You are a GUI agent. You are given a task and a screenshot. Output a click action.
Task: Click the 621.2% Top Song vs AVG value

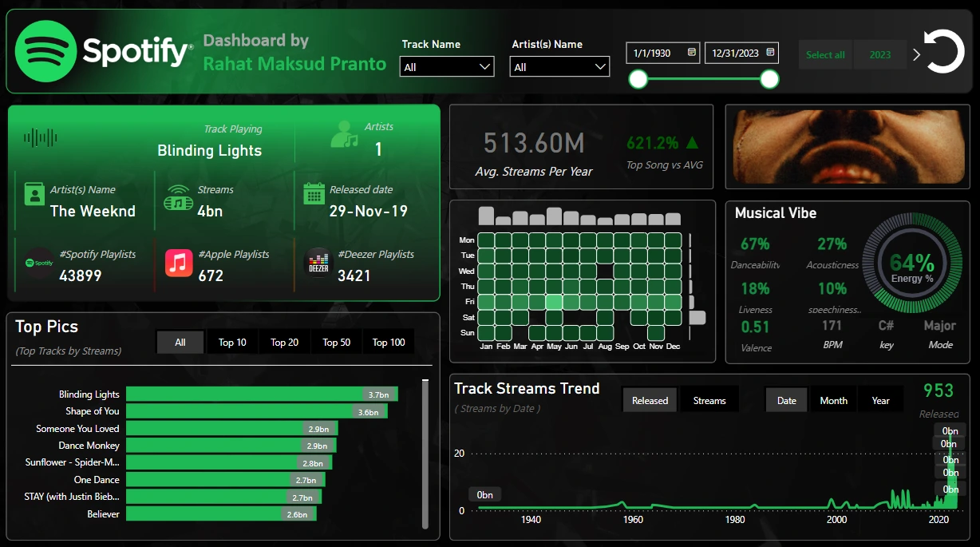pyautogui.click(x=653, y=143)
